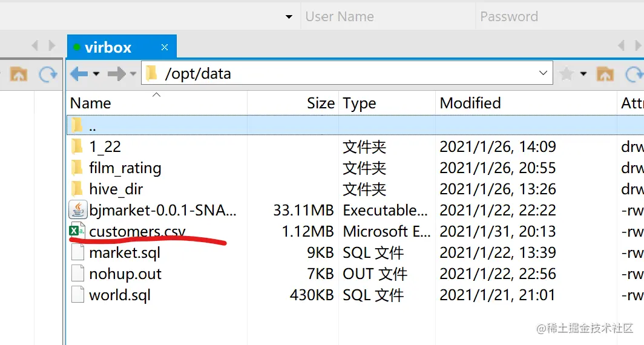The height and width of the screenshot is (345, 644).
Task: Click the 33.11MB size cell
Action: (303, 210)
